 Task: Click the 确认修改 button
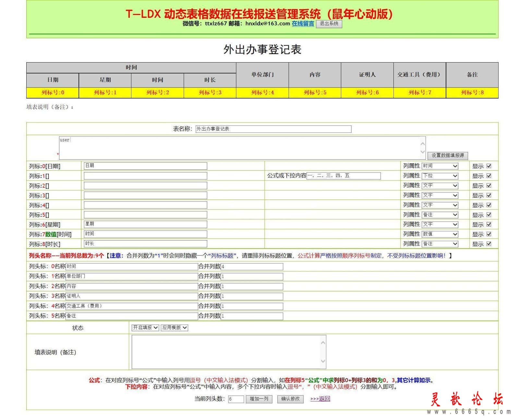tap(290, 399)
